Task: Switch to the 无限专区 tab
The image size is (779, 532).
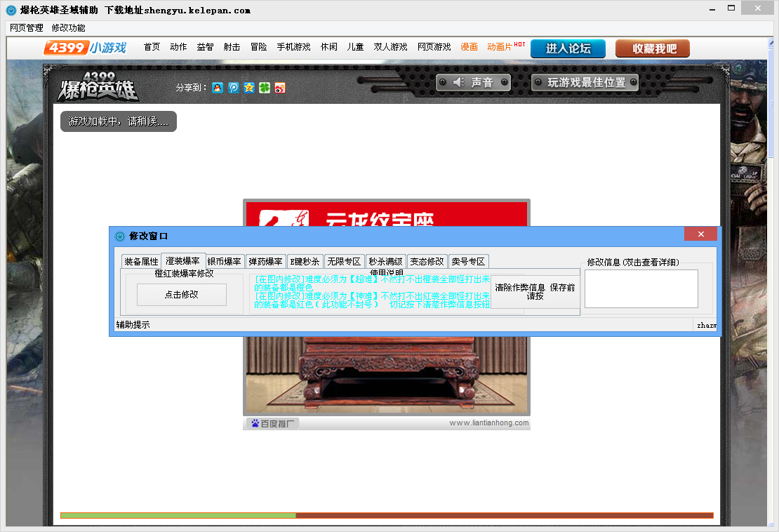Action: pos(344,261)
